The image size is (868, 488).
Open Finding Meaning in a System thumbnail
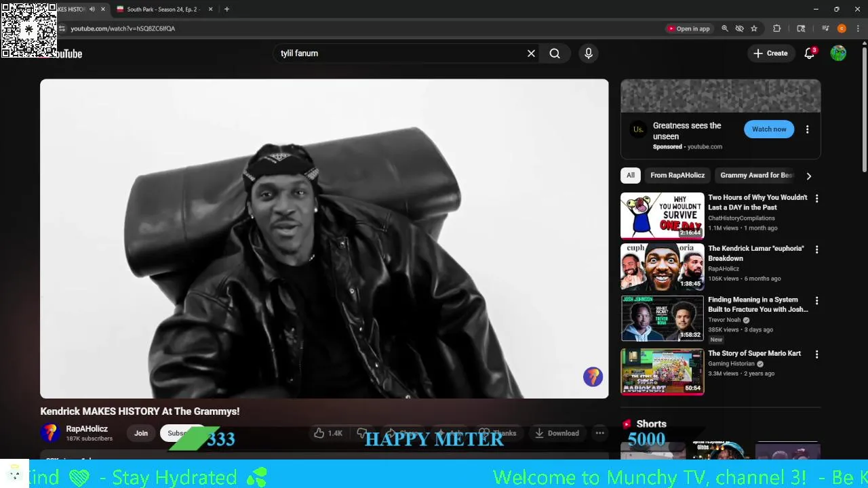pos(663,318)
